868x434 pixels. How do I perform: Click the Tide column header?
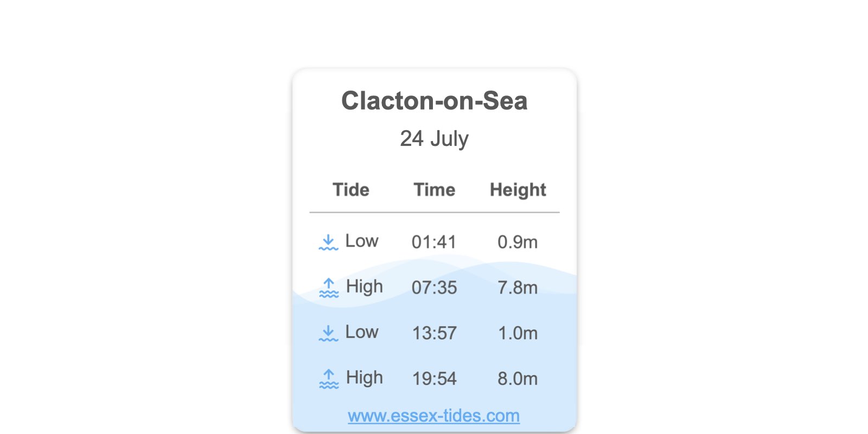[351, 190]
